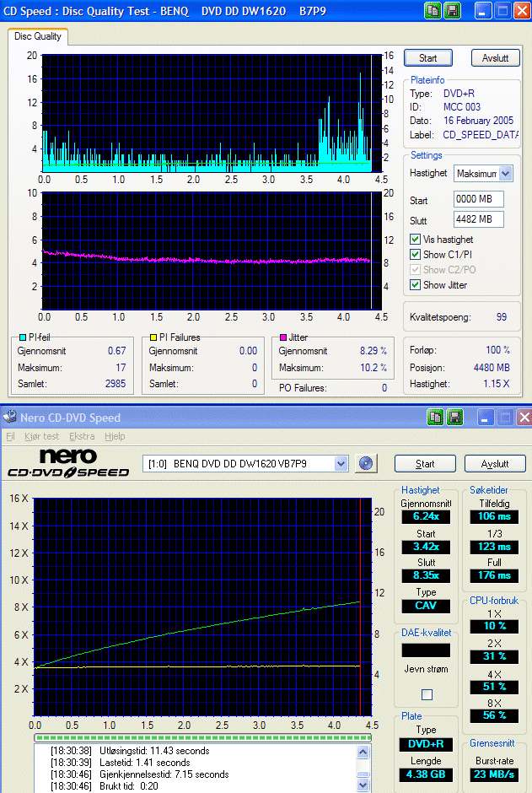This screenshot has height=793, width=532.
Task: Open the Kjør test menu
Action: 42,436
